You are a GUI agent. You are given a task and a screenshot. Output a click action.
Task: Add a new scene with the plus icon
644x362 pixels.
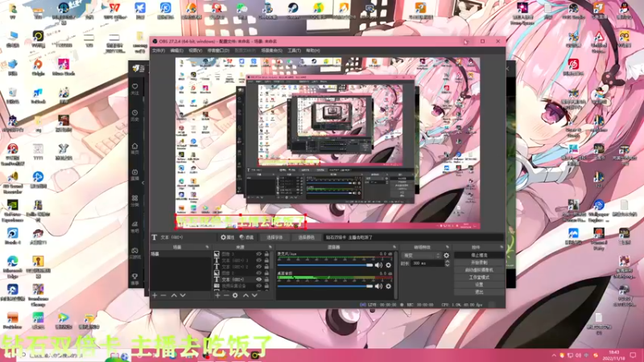click(x=155, y=295)
